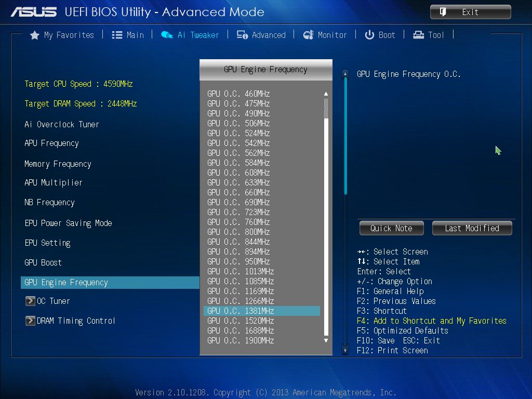Screen dimensions: 532x399
Task: Pick GPU O.C. 894MHz
Action: point(238,251)
